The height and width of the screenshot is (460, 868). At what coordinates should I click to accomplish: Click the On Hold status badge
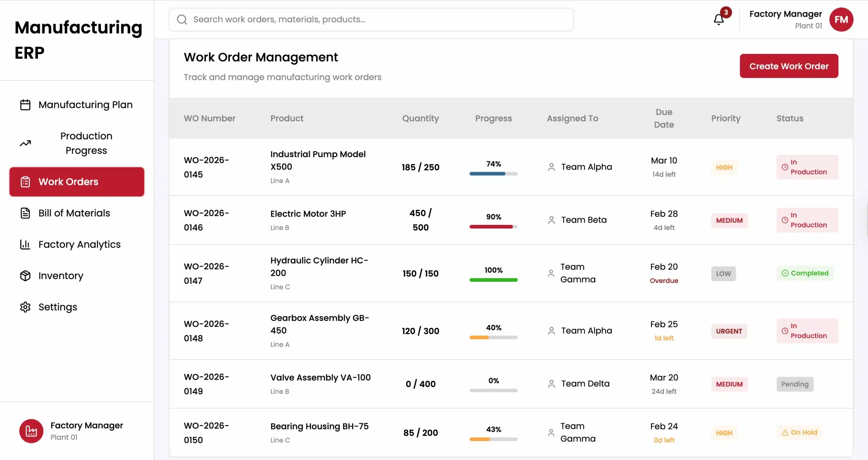click(x=799, y=433)
